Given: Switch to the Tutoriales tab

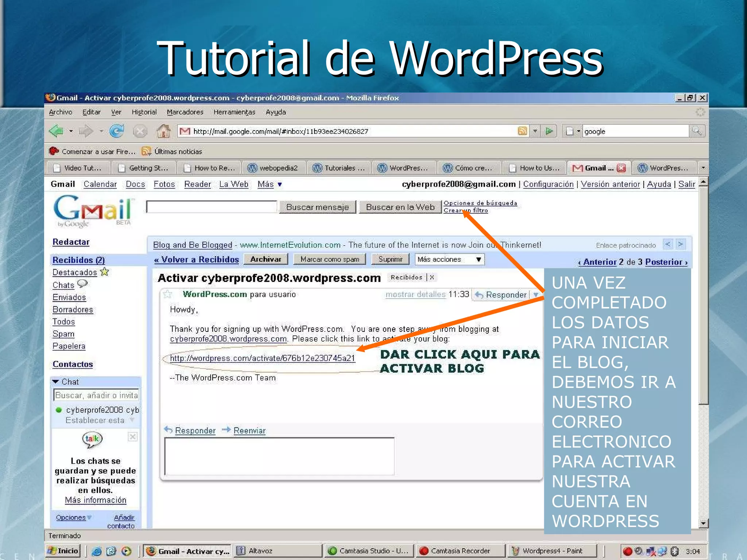Looking at the screenshot, I should (x=338, y=168).
